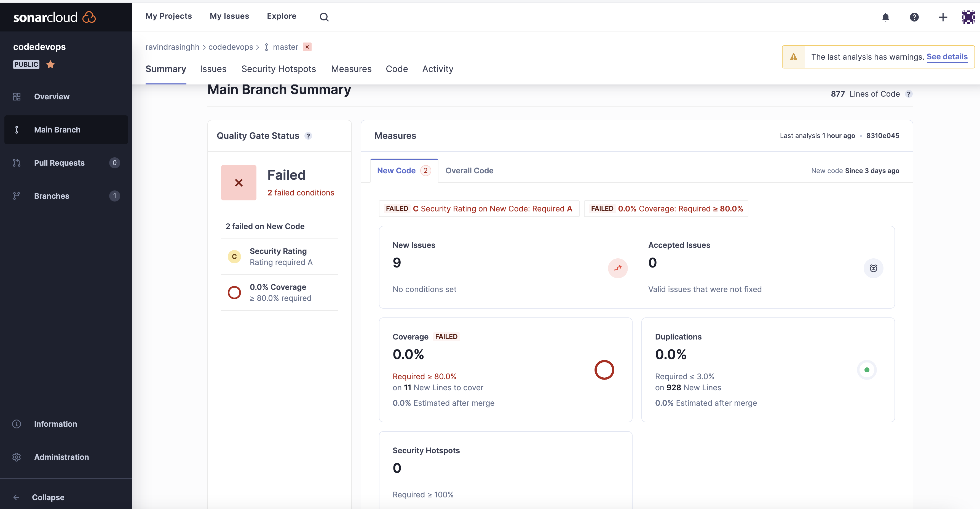980x509 pixels.
Task: Click the Quality Gate Status help icon
Action: [x=308, y=136]
